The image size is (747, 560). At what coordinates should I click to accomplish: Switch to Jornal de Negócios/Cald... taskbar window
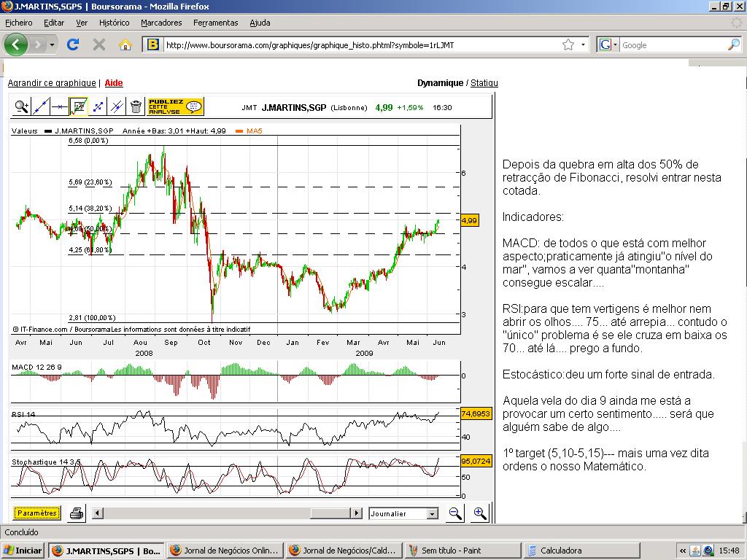(344, 551)
